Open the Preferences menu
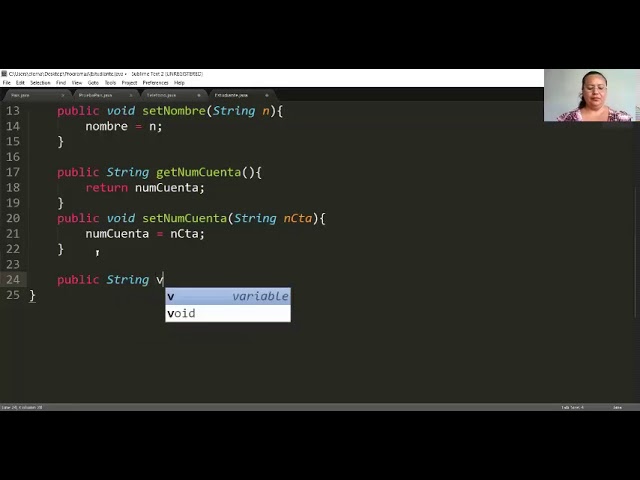The image size is (640, 480). [155, 83]
